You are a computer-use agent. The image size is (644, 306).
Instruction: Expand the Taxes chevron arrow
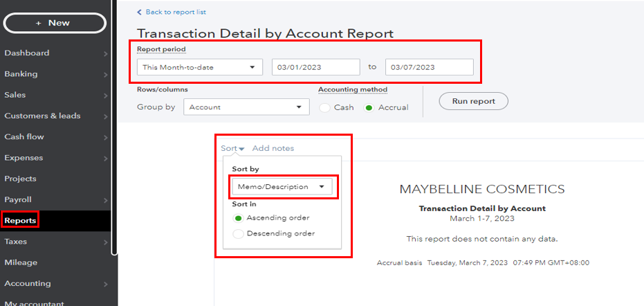pyautogui.click(x=106, y=243)
